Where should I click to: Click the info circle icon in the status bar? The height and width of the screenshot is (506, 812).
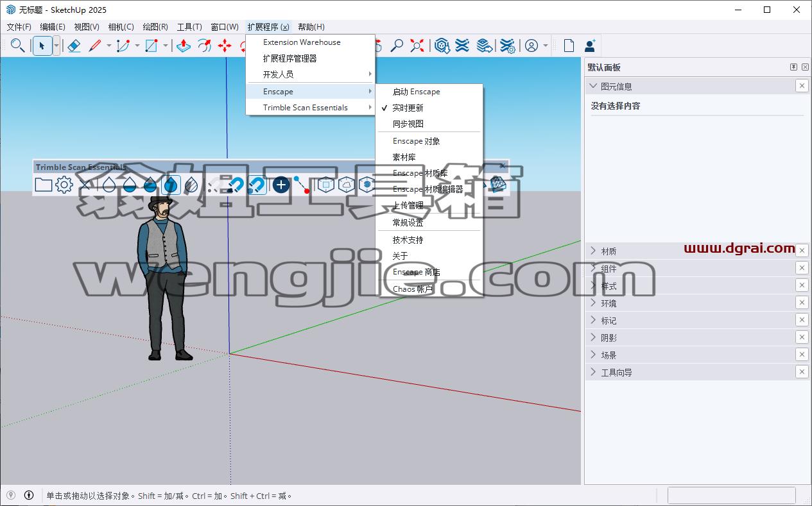coord(29,495)
